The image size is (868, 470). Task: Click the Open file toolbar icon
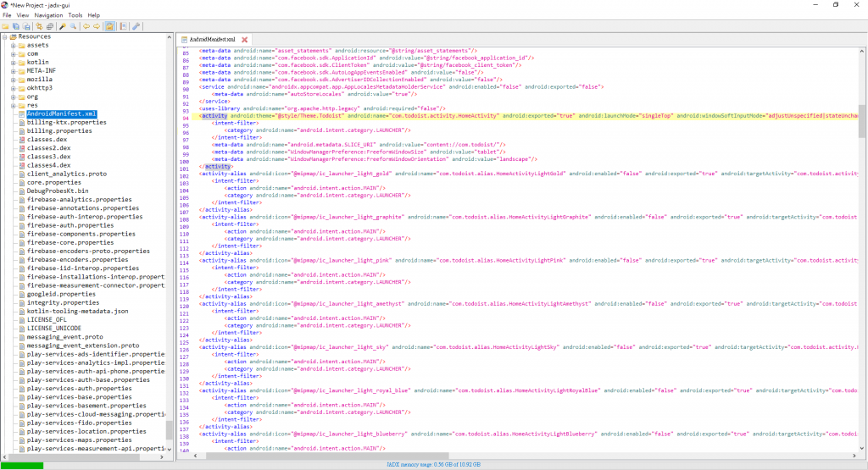(x=6, y=26)
